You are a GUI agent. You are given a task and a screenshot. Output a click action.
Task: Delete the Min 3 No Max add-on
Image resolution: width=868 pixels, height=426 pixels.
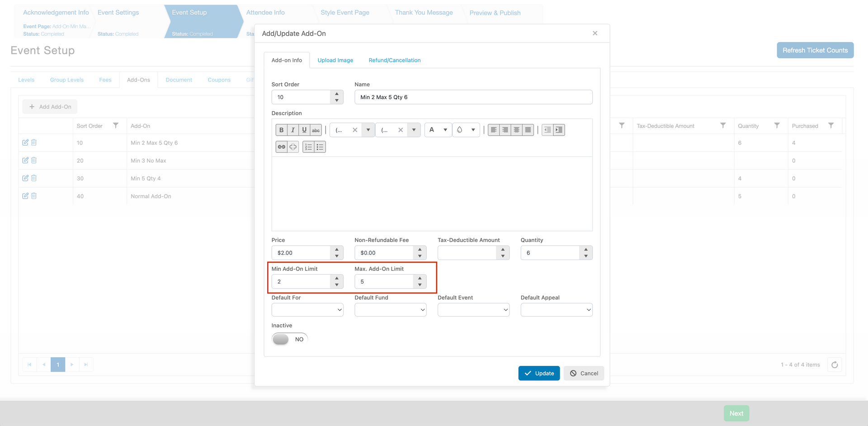pos(34,161)
